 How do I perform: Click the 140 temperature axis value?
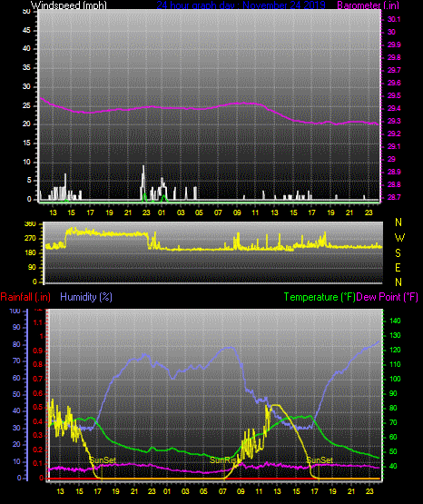[x=395, y=321]
